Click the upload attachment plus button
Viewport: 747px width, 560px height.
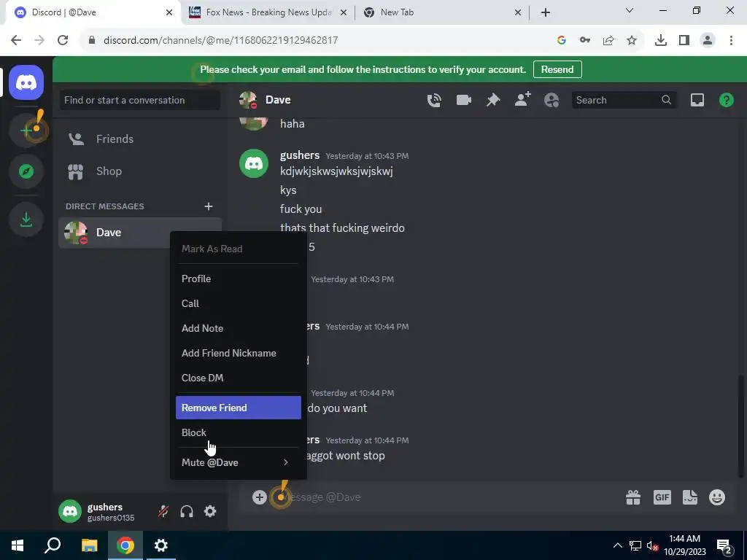click(x=259, y=497)
